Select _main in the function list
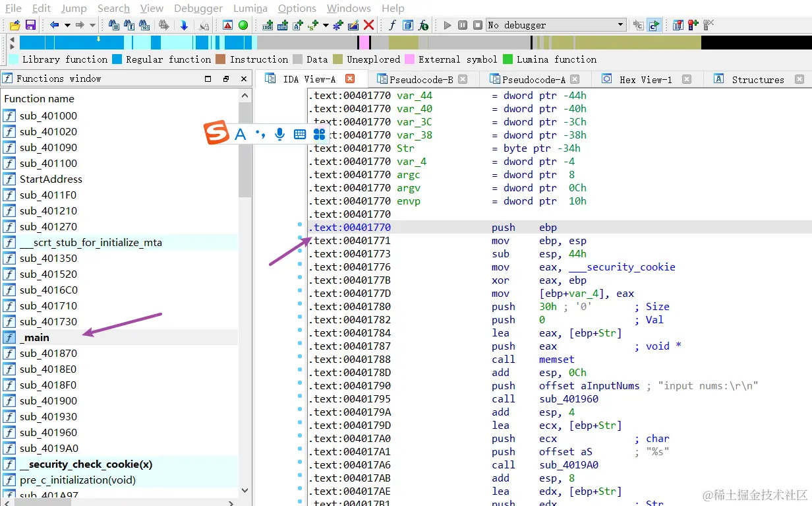The height and width of the screenshot is (506, 812). [119, 337]
